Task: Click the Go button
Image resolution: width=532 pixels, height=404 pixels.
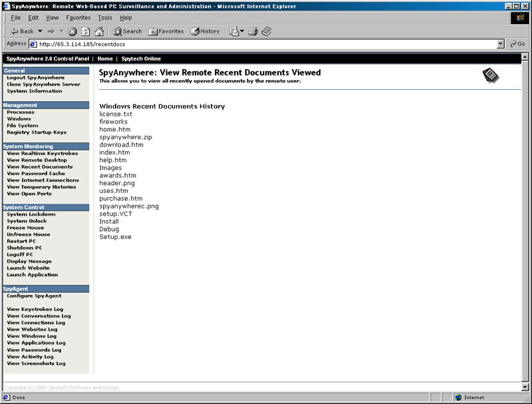Action: [518, 44]
